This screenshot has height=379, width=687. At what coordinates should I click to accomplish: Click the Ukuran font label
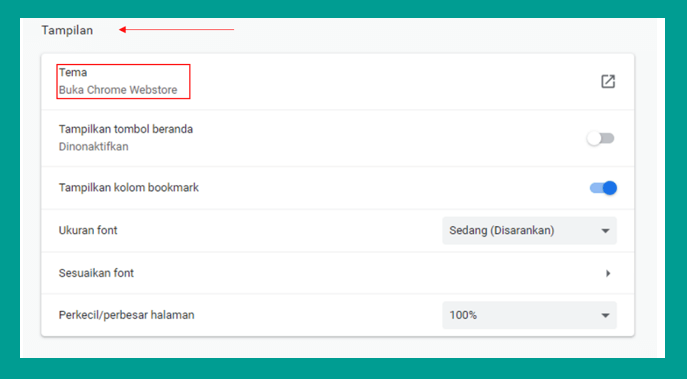pos(88,230)
